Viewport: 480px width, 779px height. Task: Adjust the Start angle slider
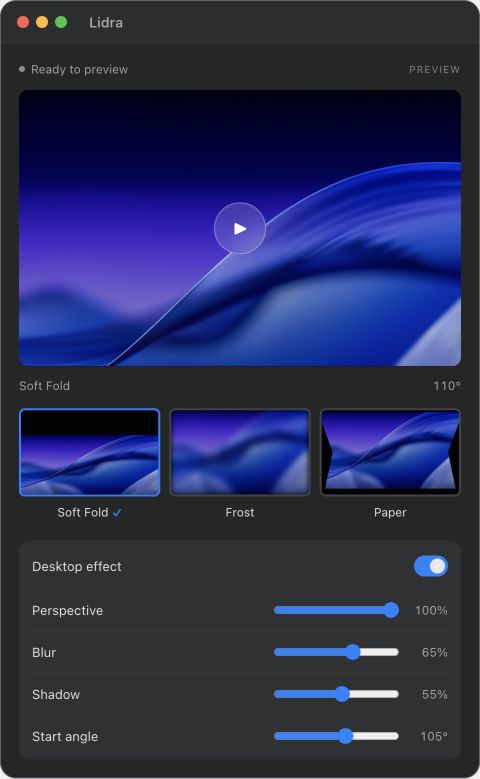pos(336,736)
